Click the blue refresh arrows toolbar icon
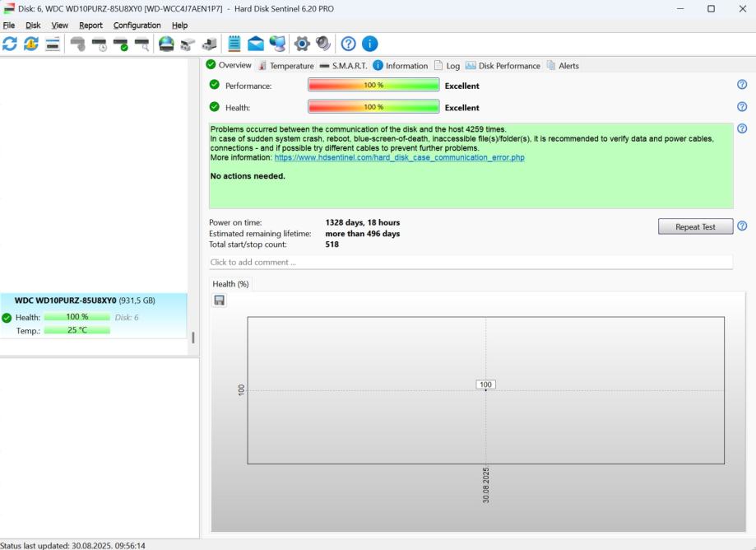This screenshot has width=756, height=550. click(10, 44)
